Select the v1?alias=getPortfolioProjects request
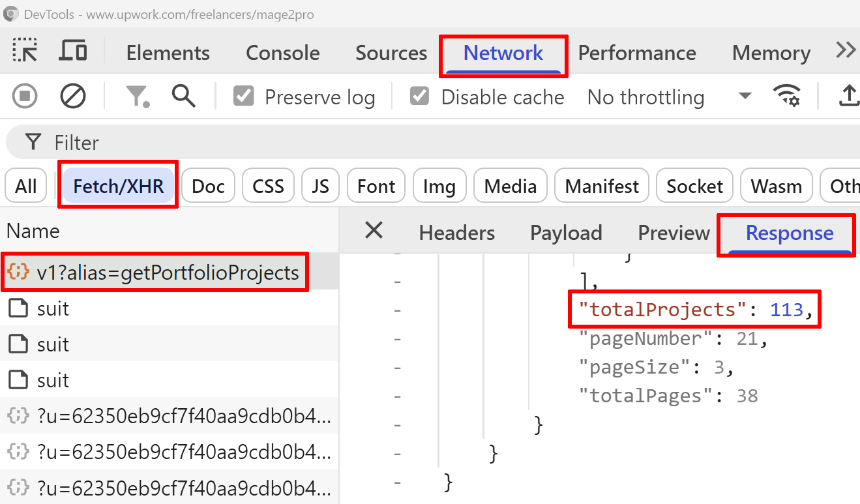The image size is (860, 504). (x=168, y=273)
